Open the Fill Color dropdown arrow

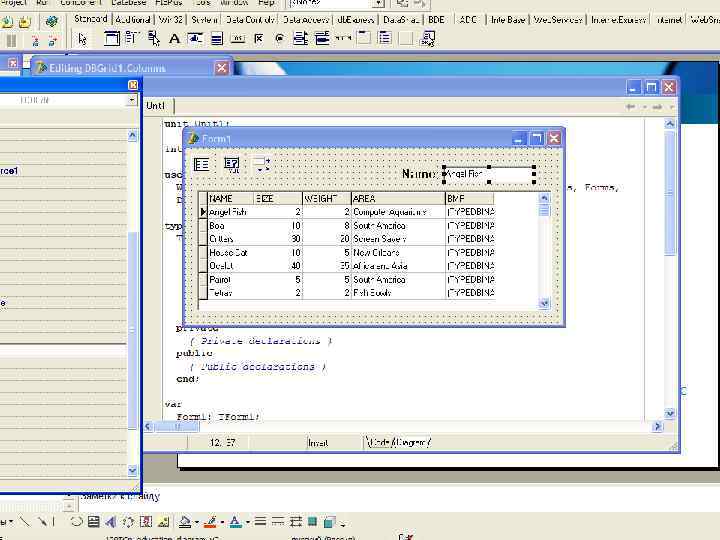pyautogui.click(x=197, y=523)
